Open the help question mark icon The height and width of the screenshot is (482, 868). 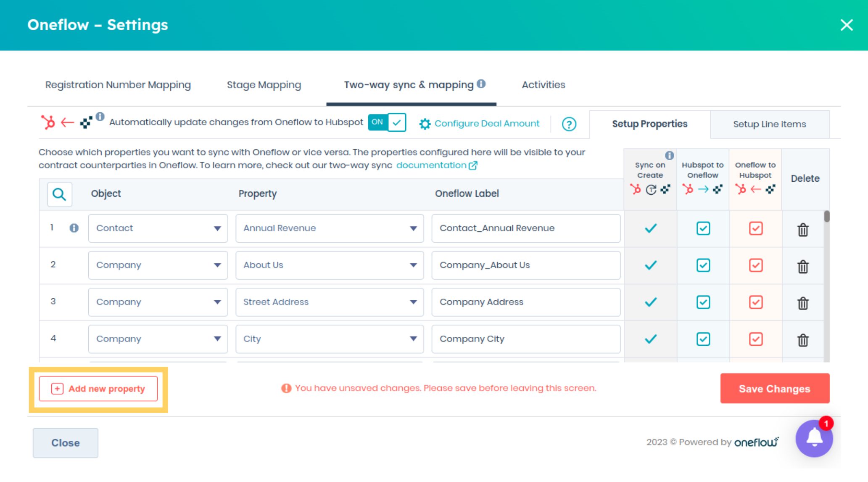[569, 124]
